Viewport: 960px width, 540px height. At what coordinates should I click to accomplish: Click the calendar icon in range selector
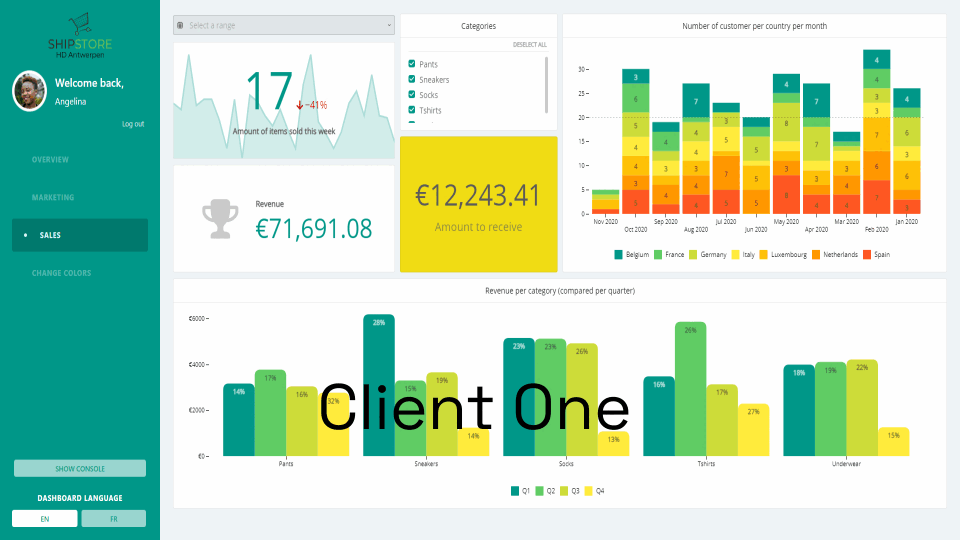pyautogui.click(x=180, y=25)
